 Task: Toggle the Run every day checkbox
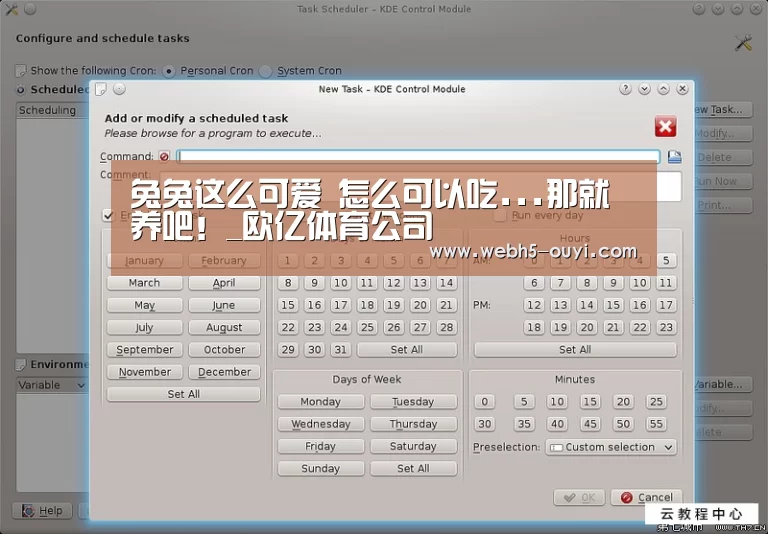(500, 216)
